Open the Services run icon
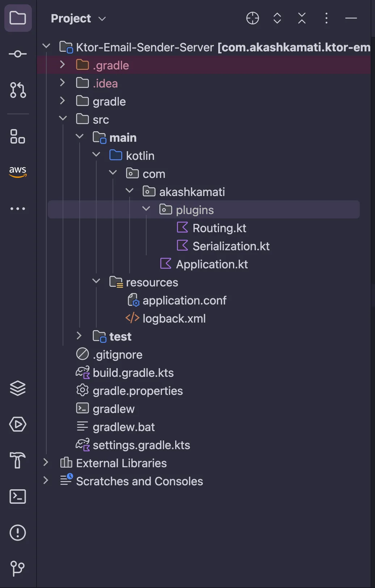 click(18, 424)
